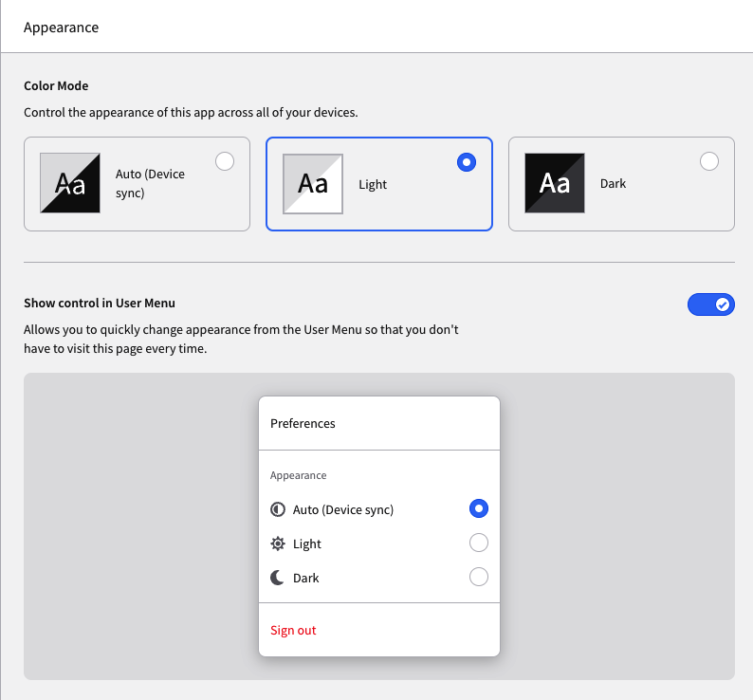Click the Auto split black-white Aa thumbnail
Viewport: 753px width, 700px height.
70,183
